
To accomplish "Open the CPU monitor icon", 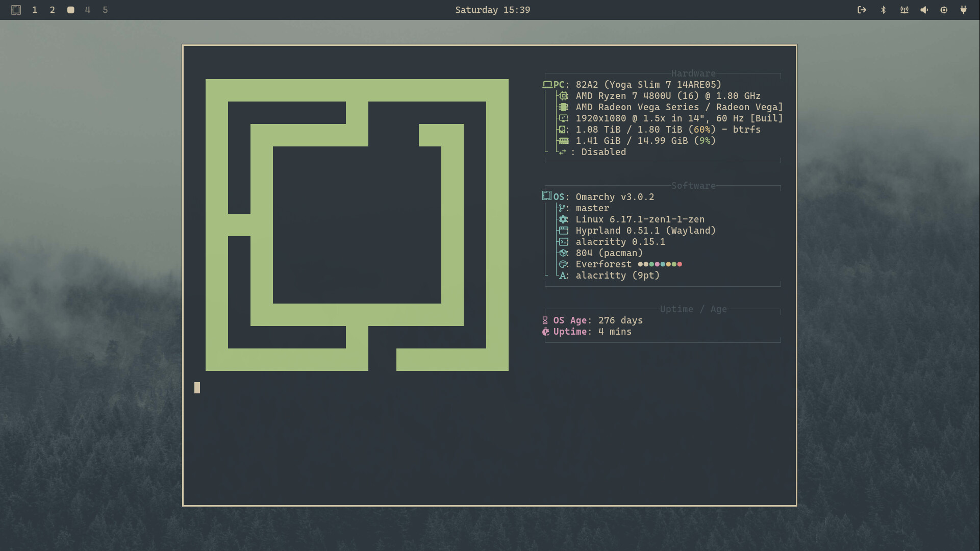I will click(x=944, y=10).
